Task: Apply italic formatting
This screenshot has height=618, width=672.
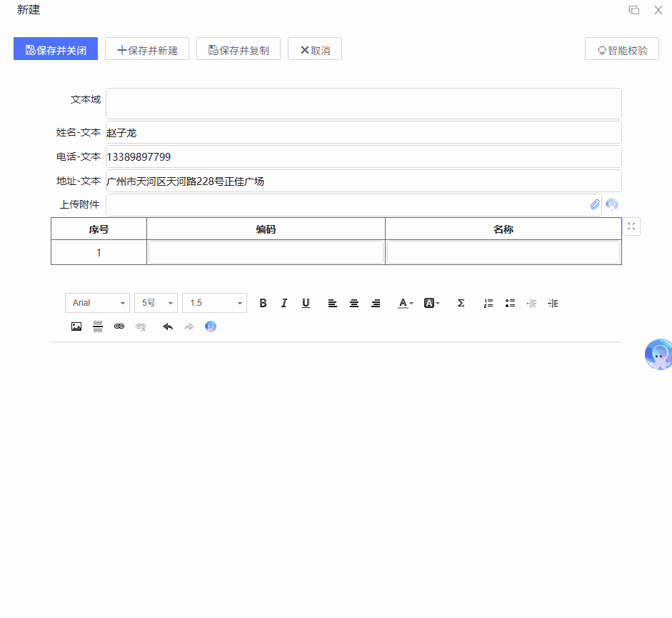Action: (x=284, y=303)
